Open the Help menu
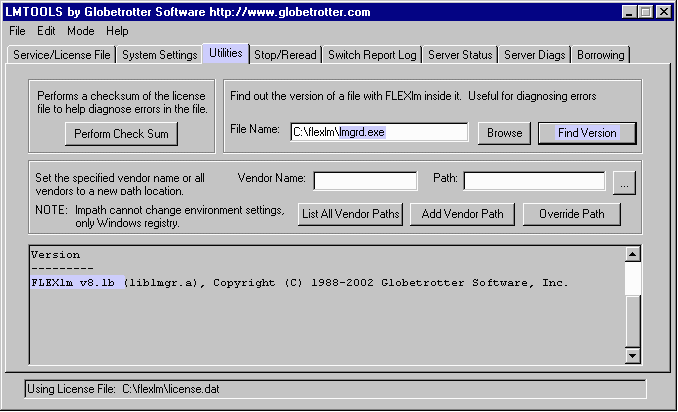This screenshot has width=678, height=412. [x=117, y=31]
